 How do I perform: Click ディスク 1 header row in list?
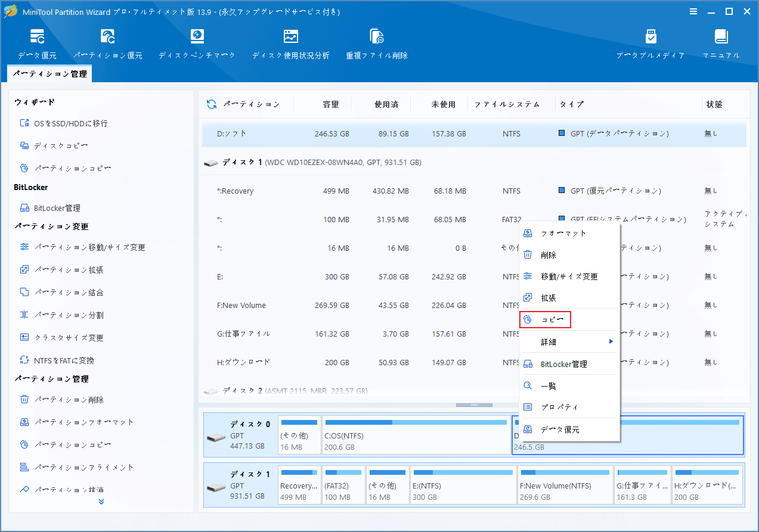pos(474,163)
